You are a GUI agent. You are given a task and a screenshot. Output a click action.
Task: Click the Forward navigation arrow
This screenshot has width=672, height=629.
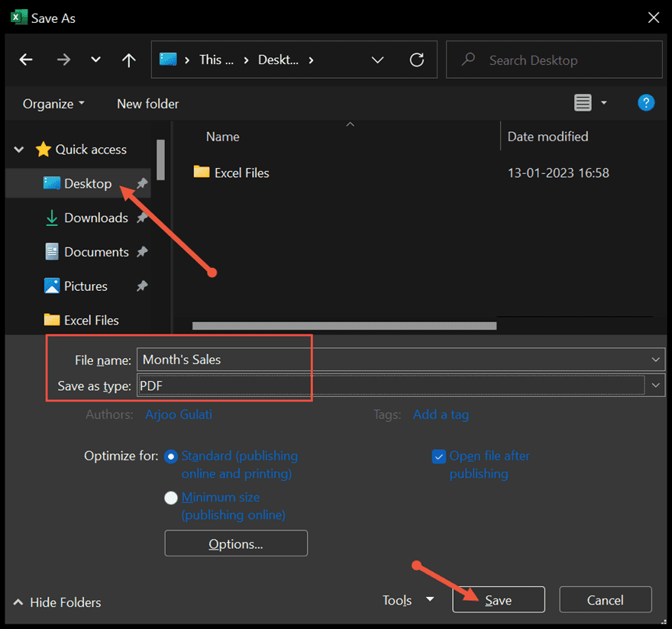pyautogui.click(x=63, y=60)
